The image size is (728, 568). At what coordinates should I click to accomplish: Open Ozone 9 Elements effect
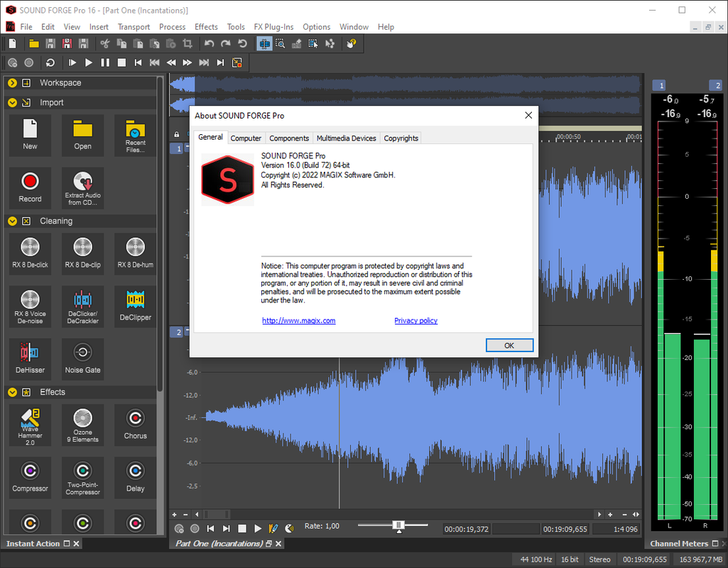point(82,425)
